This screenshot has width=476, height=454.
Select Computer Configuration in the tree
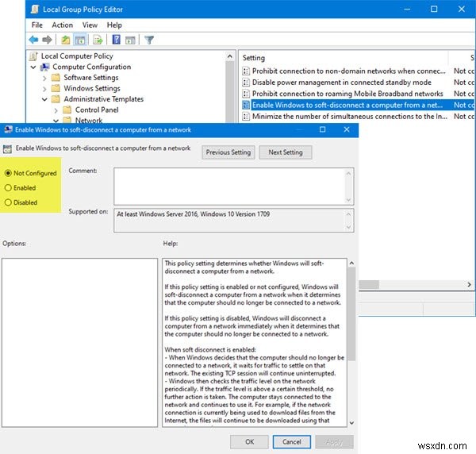[92, 67]
